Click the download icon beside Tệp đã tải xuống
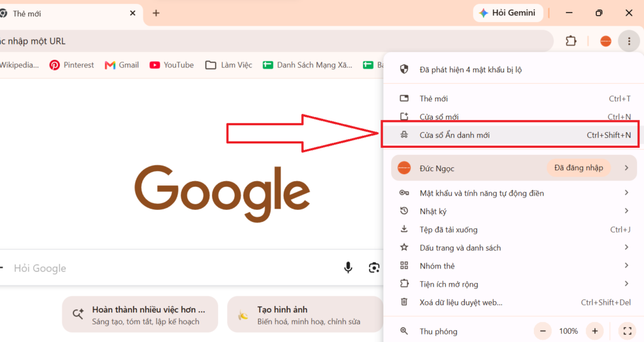This screenshot has width=644, height=342. coord(404,229)
